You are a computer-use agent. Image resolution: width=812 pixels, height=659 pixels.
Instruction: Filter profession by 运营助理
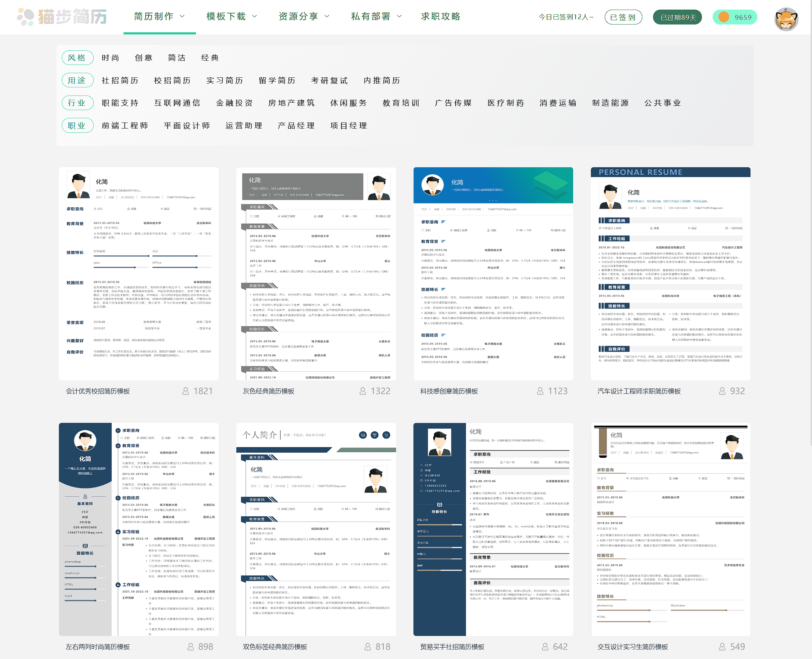click(x=244, y=126)
